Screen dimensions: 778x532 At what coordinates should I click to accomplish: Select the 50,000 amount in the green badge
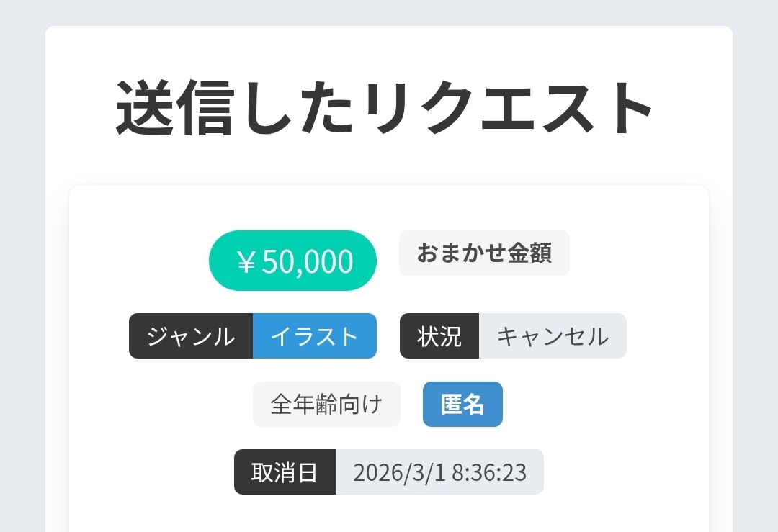tap(308, 262)
